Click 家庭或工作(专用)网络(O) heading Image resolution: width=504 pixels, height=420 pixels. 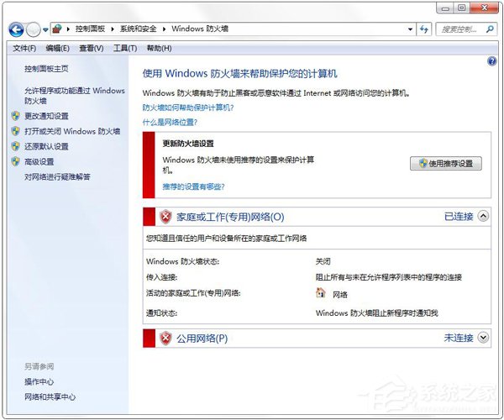(x=230, y=217)
